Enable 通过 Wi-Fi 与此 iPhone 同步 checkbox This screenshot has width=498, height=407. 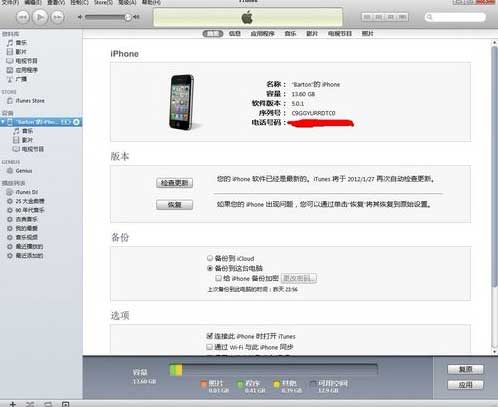coord(210,347)
